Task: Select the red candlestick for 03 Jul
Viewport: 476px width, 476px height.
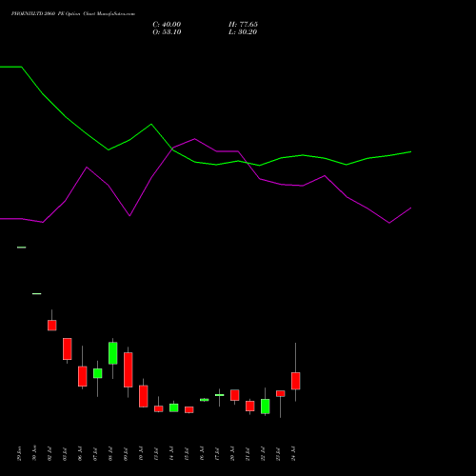Action: coord(68,348)
